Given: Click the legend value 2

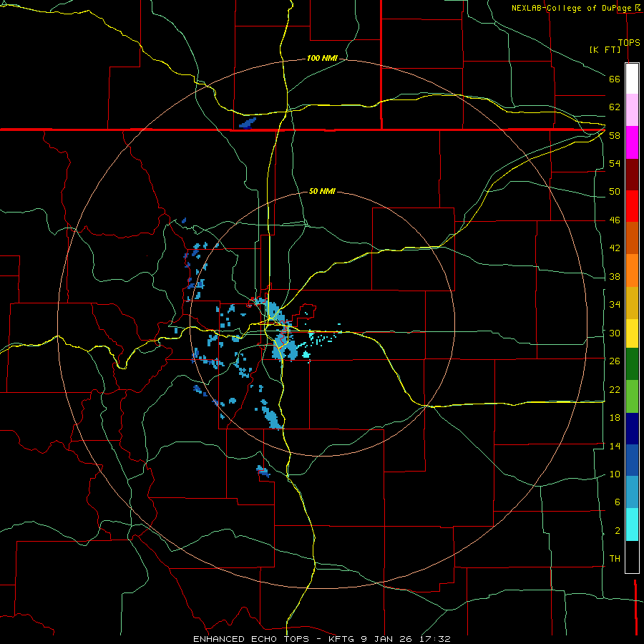Looking at the screenshot, I should (x=617, y=531).
